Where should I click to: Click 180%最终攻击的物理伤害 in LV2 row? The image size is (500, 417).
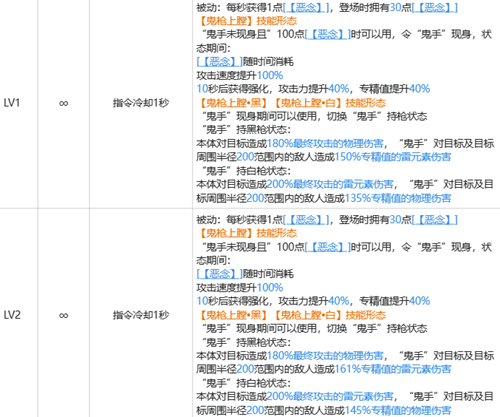pos(325,356)
